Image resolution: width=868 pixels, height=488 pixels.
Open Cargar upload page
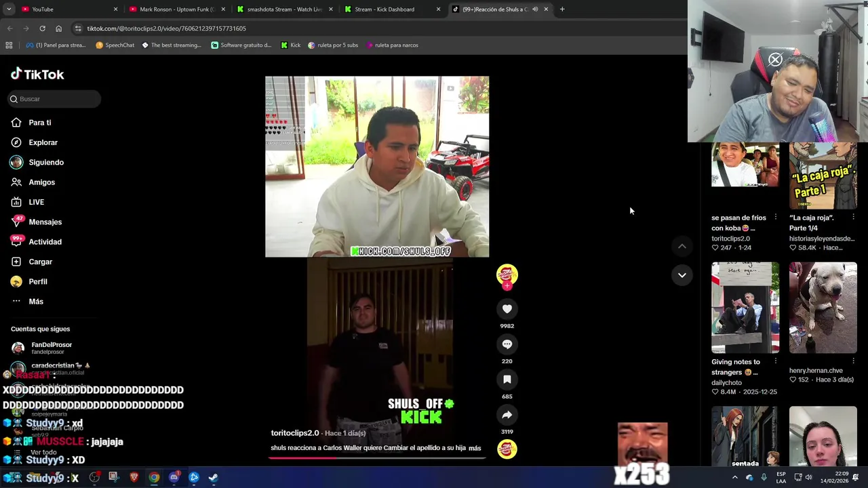(32, 262)
